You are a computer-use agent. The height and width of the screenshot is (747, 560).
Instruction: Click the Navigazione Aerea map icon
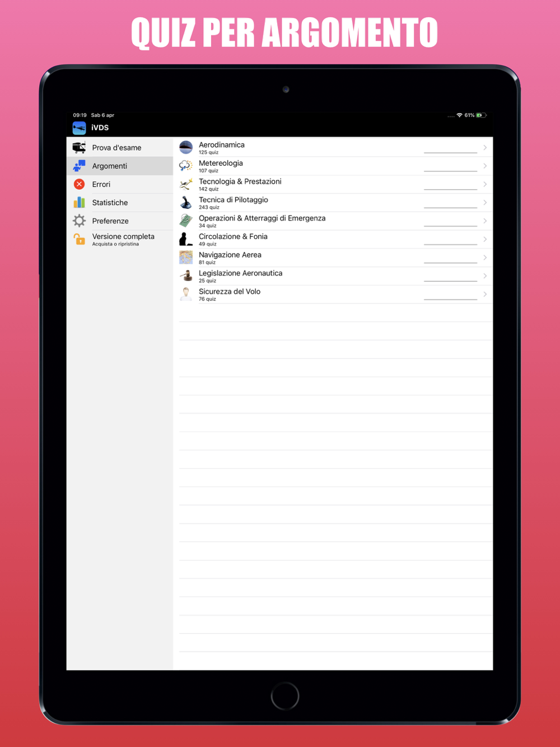pos(186,258)
